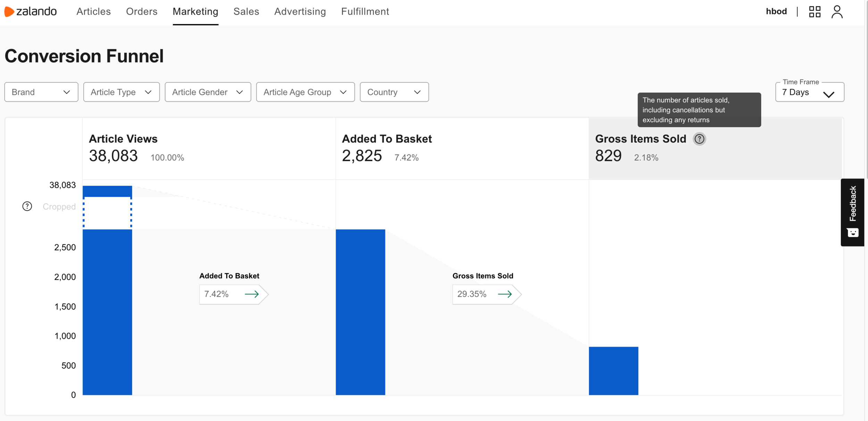Click the Article Views 38,083 value

[114, 156]
